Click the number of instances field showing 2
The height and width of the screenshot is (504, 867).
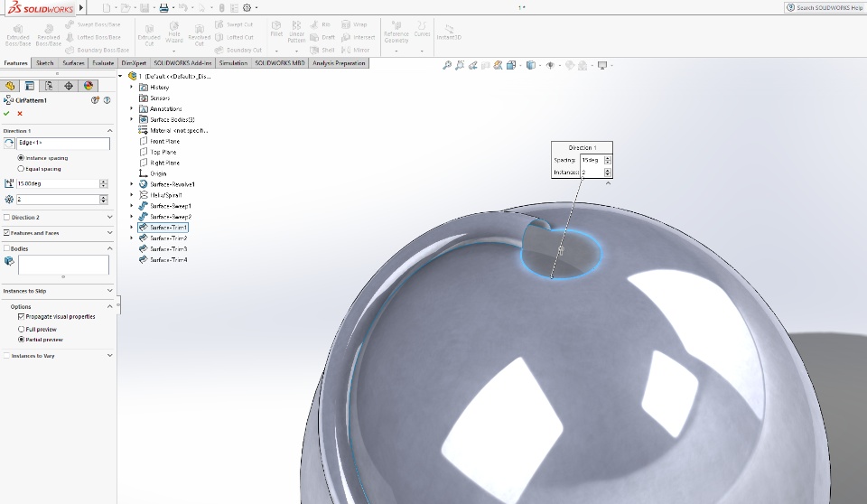tap(58, 200)
